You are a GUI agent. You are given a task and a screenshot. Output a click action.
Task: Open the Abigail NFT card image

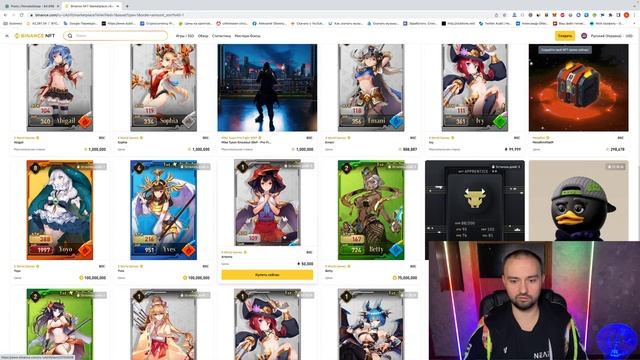point(60,88)
